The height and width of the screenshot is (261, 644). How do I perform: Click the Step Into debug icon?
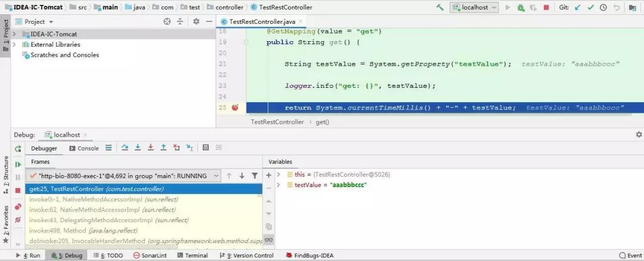coord(138,148)
